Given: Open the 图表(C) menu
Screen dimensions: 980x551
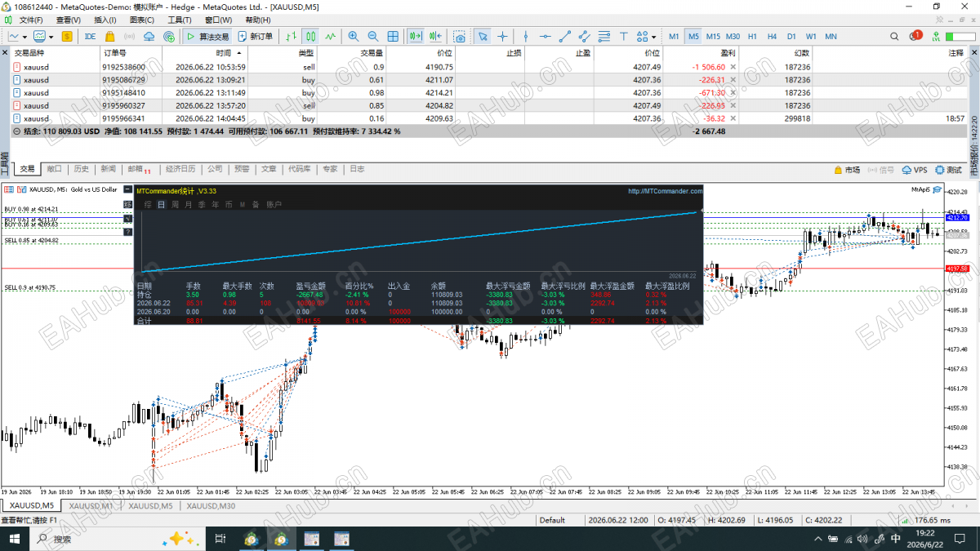Looking at the screenshot, I should point(142,20).
